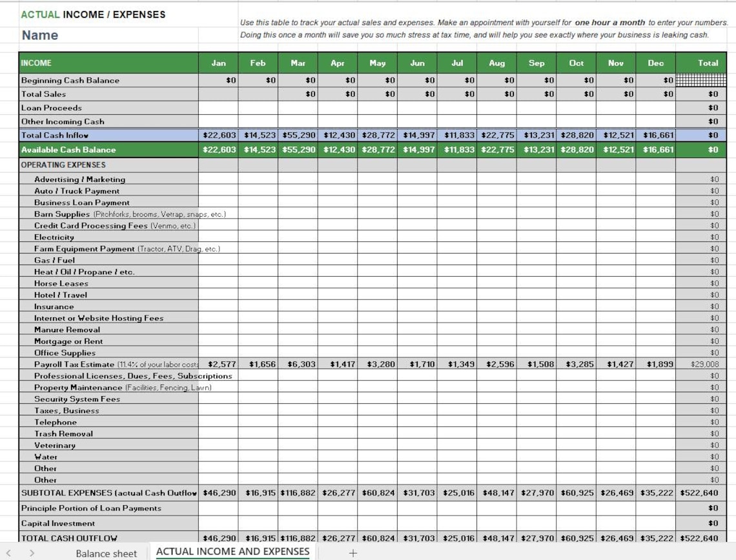The height and width of the screenshot is (560, 736).
Task: Switch to the Balance sheet tab
Action: pos(106,554)
